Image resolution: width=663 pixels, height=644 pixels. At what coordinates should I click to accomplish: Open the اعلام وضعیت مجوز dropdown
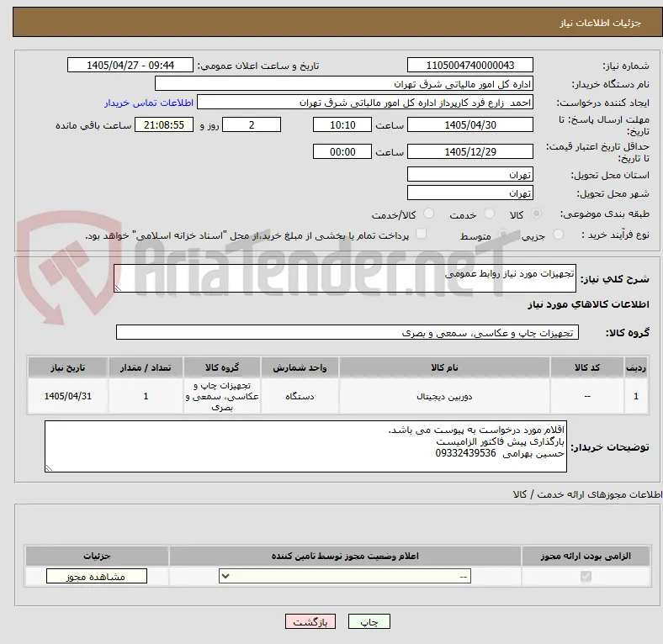345,577
